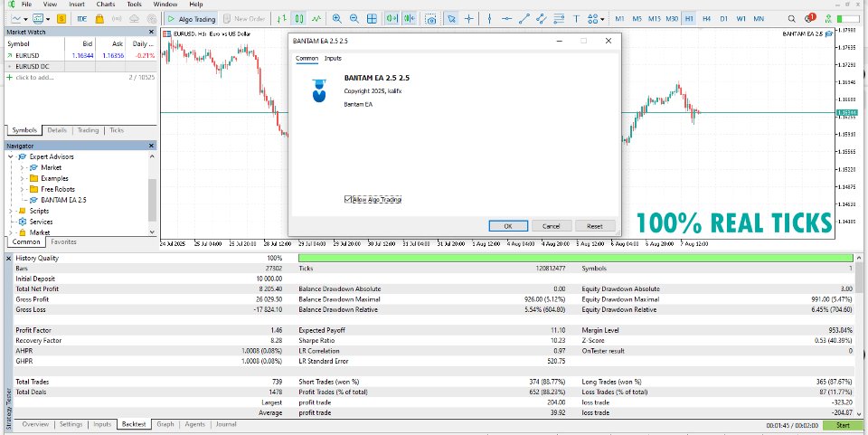Switch chart to bar chart icon
Image resolution: width=868 pixels, height=435 pixels.
pyautogui.click(x=282, y=19)
